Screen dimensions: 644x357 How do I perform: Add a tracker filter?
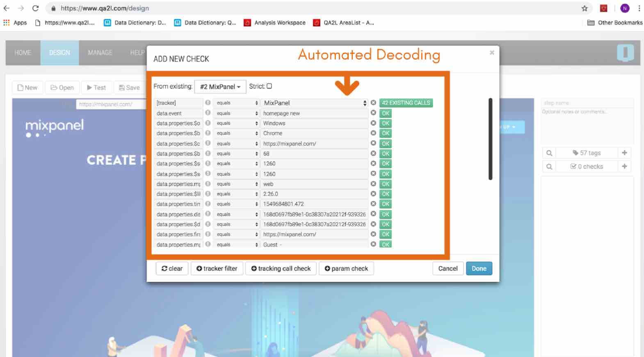217,268
